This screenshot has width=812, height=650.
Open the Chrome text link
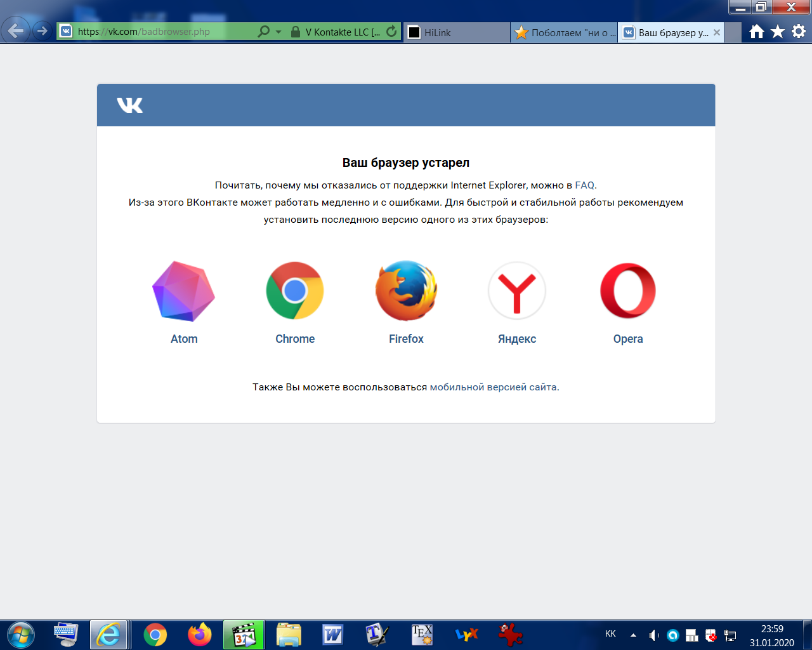click(295, 339)
